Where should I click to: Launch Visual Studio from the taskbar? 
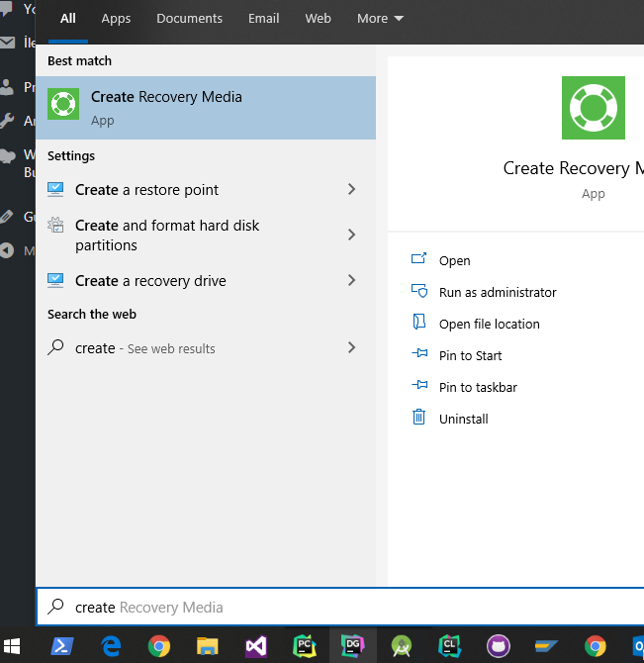point(256,646)
